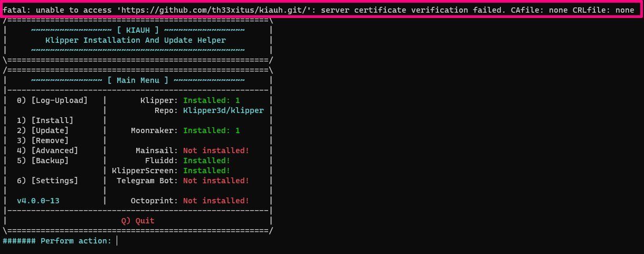Click the Telegram Bot 'Not installed!' status
644x254 pixels.
tap(216, 181)
